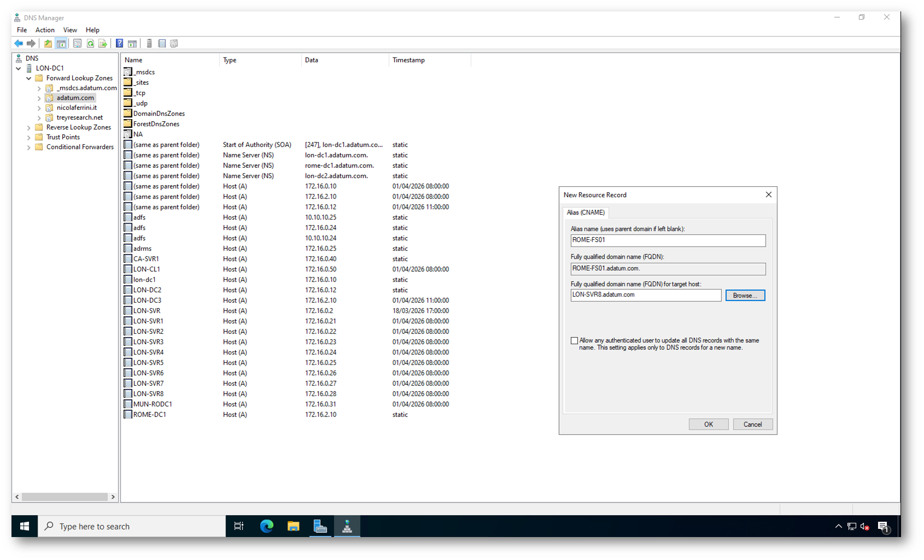Screen dimensions: 924x560
Task: Click the Export List toolbar icon
Action: click(103, 44)
